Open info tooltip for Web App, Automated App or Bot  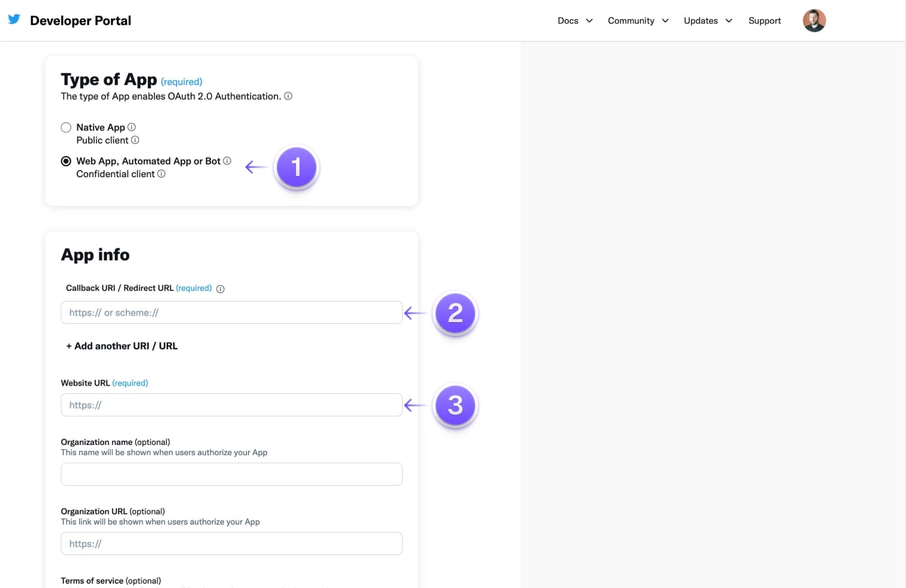[227, 160]
